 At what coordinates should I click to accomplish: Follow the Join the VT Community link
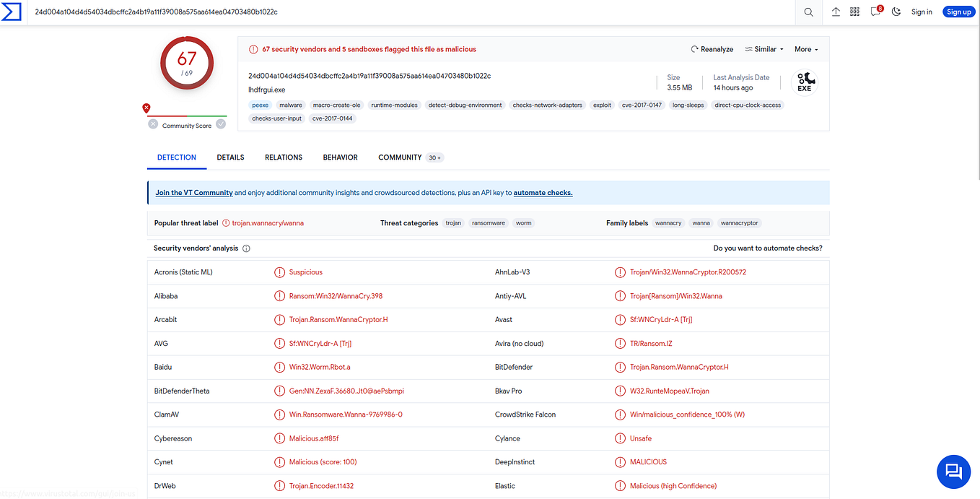(193, 192)
